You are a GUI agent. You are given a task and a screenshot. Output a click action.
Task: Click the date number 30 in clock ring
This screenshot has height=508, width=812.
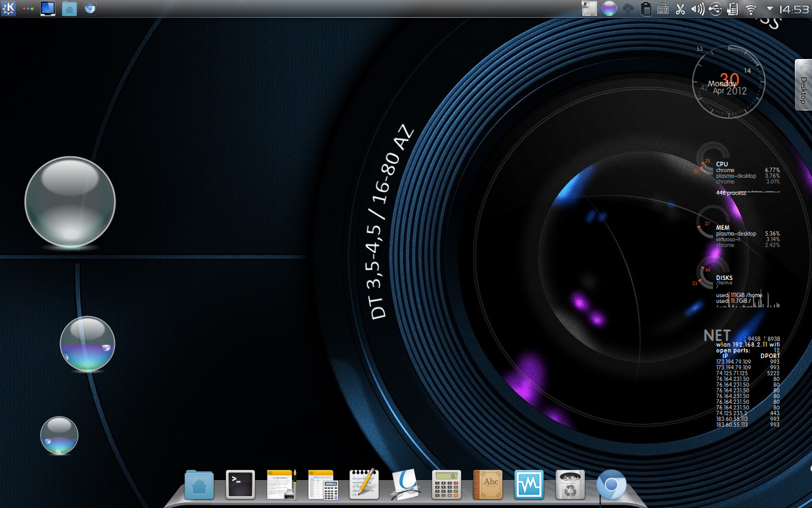click(729, 79)
